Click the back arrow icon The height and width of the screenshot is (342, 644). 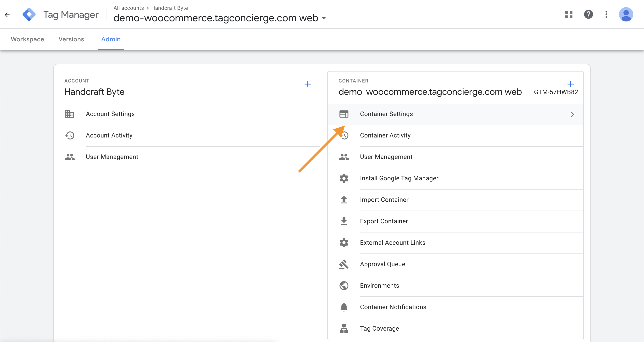pos(7,15)
